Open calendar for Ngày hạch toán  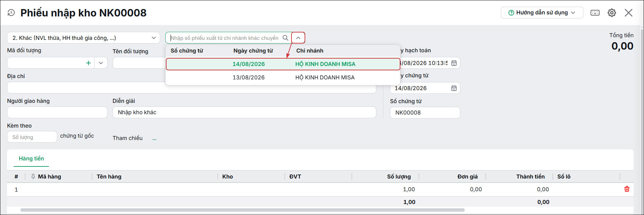point(454,63)
